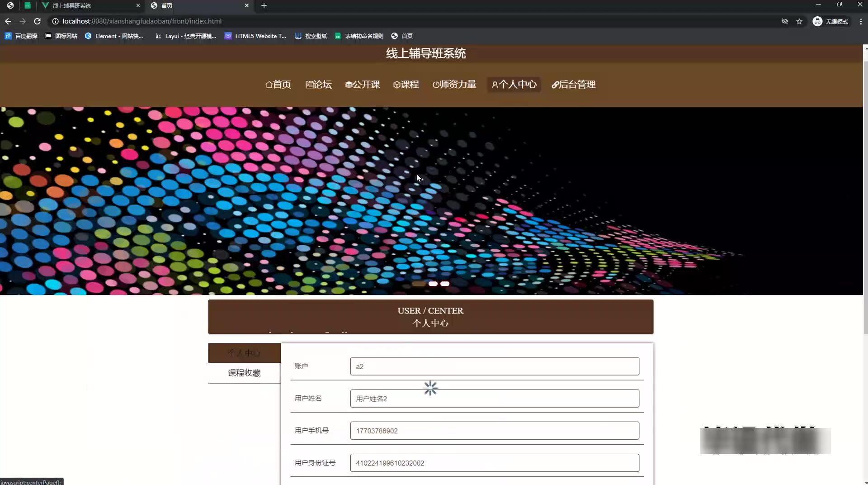Screen dimensions: 868x485
Task: Open the 论坛 forum menu item
Action: (x=319, y=85)
